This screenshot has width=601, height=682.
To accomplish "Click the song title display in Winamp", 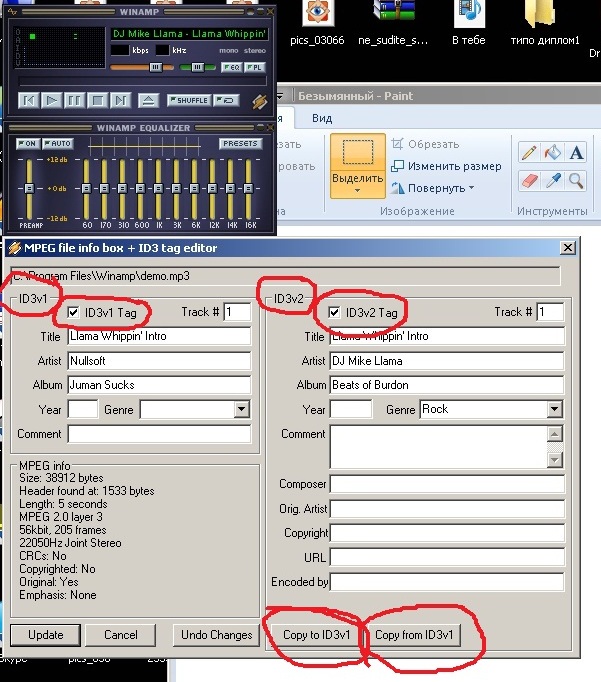I will pos(189,34).
